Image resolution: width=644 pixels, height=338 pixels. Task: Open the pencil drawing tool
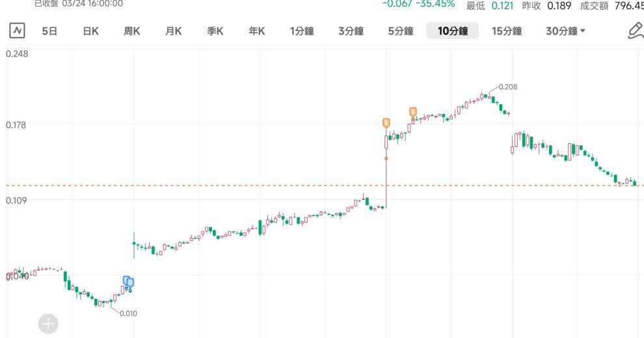click(634, 31)
